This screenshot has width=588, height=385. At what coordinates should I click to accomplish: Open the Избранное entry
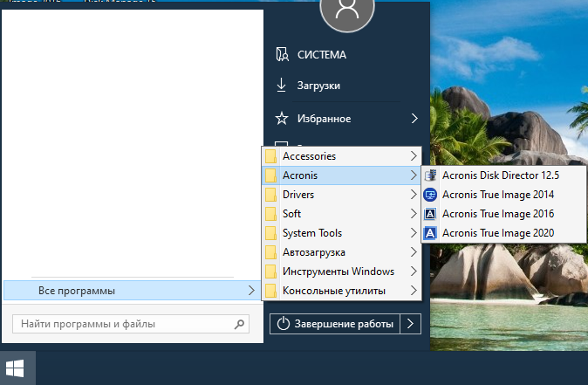(347, 119)
